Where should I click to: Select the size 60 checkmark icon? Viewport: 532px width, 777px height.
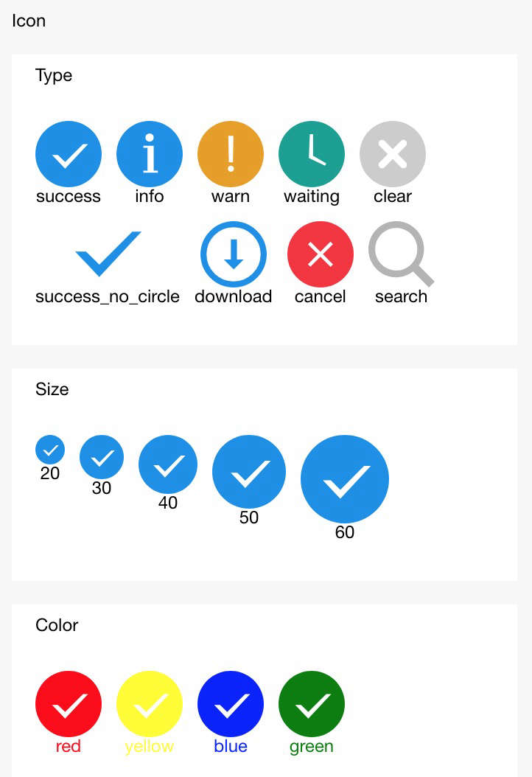click(345, 479)
